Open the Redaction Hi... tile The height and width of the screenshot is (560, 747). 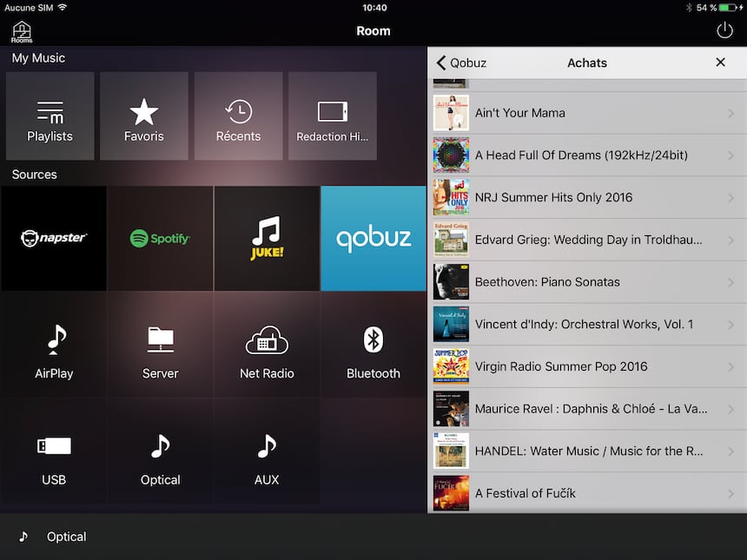tap(333, 115)
